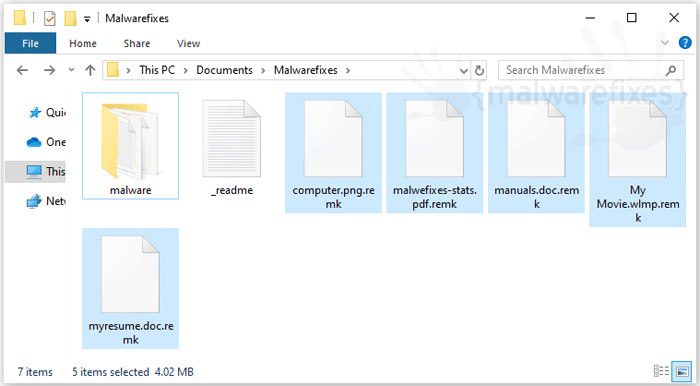Click the title bar folder icon

tap(20, 18)
